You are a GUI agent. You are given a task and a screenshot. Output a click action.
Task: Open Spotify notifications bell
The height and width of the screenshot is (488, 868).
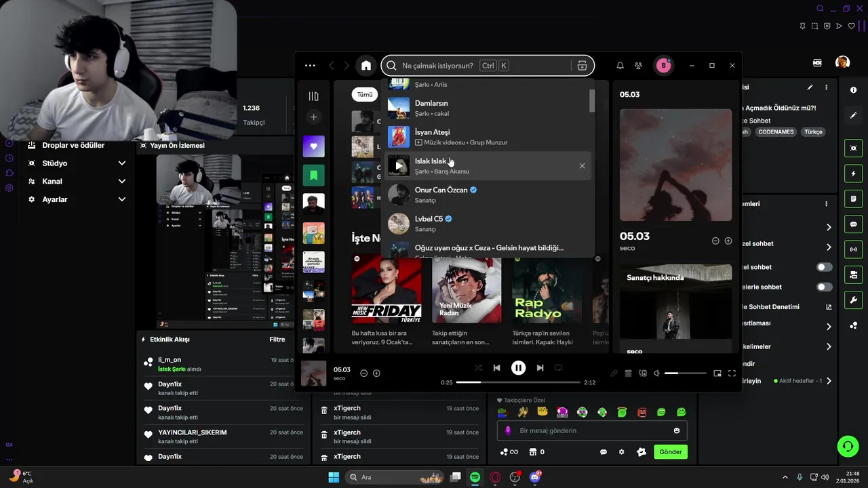click(620, 66)
